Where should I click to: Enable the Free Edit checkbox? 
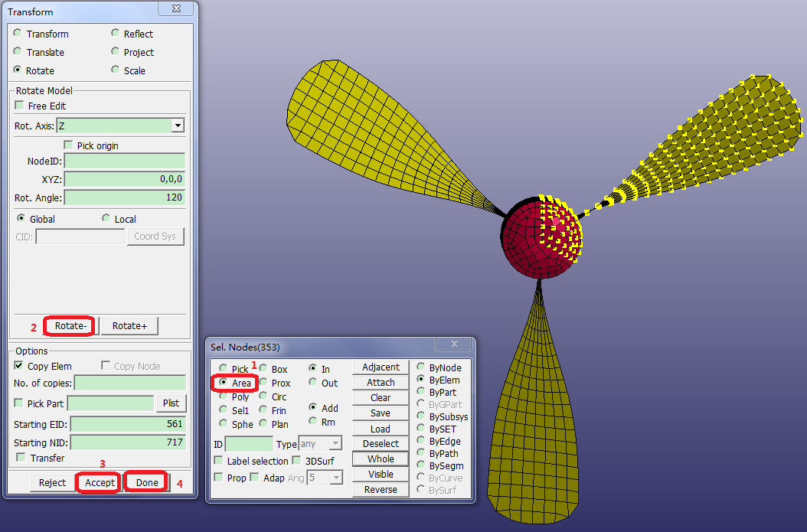(x=20, y=106)
